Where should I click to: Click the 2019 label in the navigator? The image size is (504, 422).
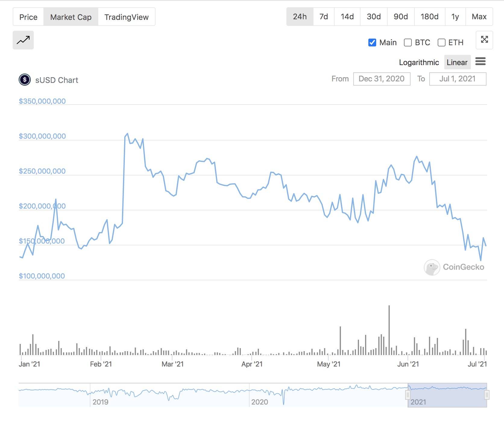coord(100,402)
